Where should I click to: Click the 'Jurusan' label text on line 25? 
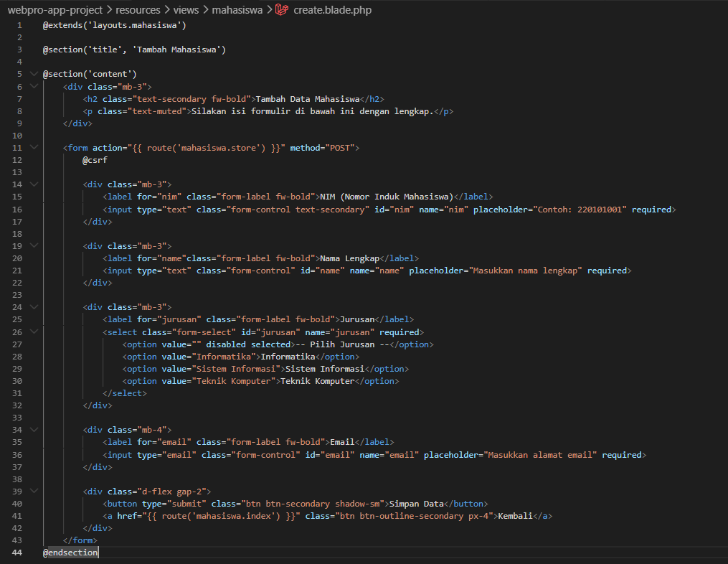357,319
